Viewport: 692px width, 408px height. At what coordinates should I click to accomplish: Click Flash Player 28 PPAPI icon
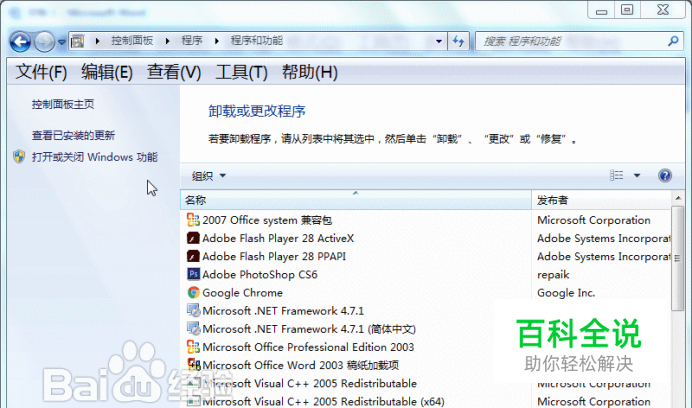(193, 257)
